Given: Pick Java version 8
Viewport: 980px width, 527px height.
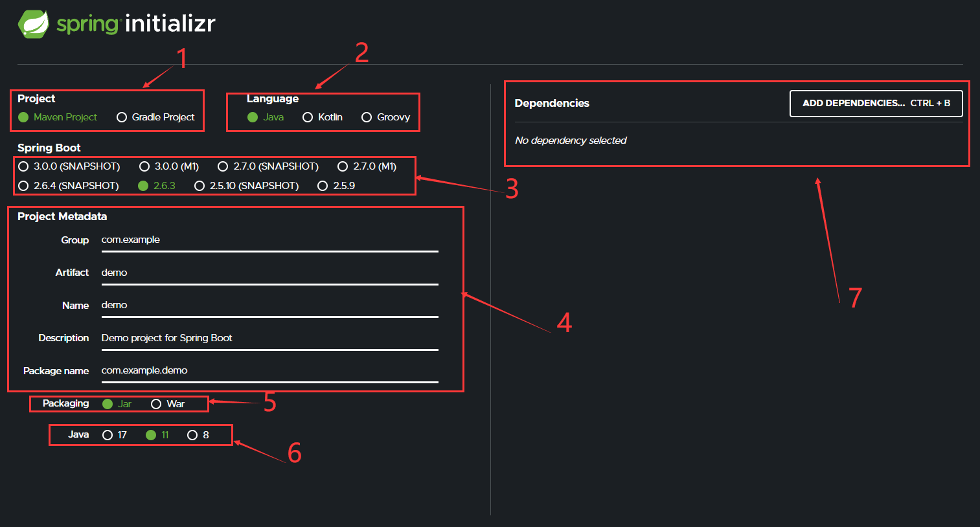Looking at the screenshot, I should click(198, 435).
